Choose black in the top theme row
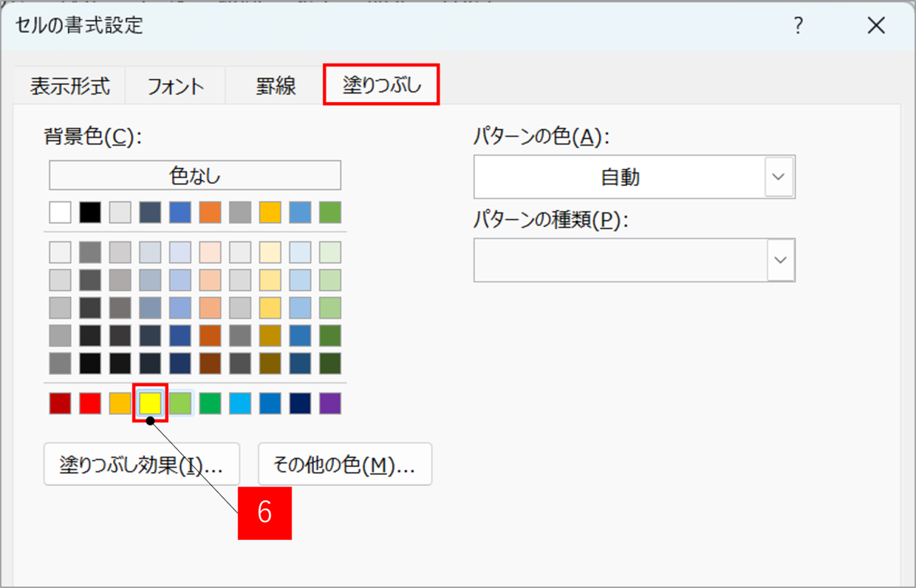Image resolution: width=916 pixels, height=588 pixels. pyautogui.click(x=90, y=213)
